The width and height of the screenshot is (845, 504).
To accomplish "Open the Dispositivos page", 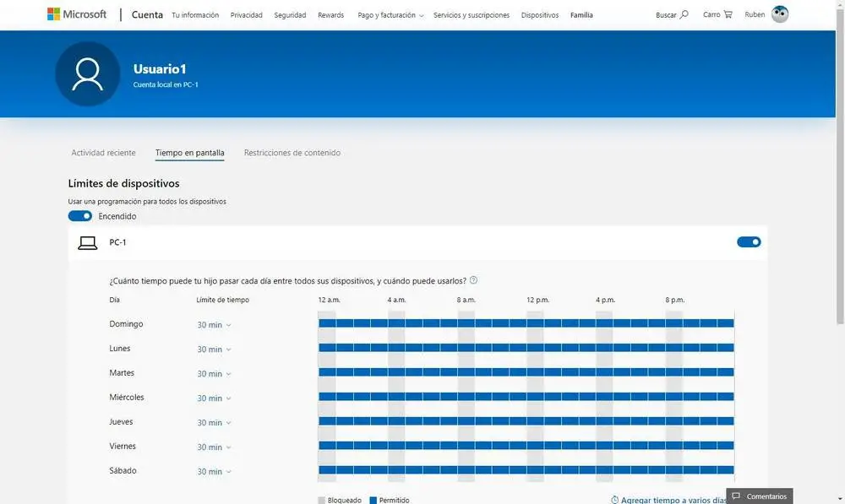I will click(540, 15).
